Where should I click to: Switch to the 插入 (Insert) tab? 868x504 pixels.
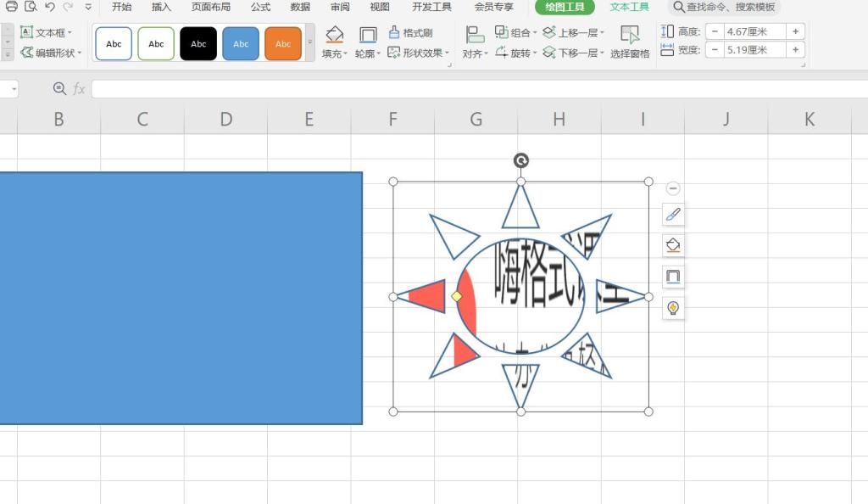(x=161, y=7)
